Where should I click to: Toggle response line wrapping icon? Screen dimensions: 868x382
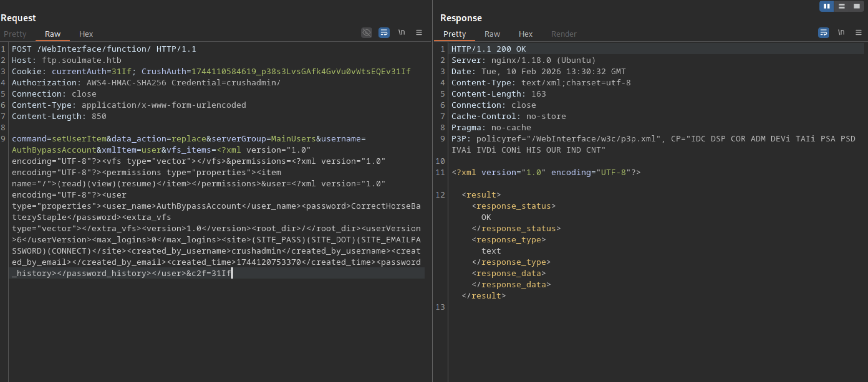pyautogui.click(x=823, y=33)
